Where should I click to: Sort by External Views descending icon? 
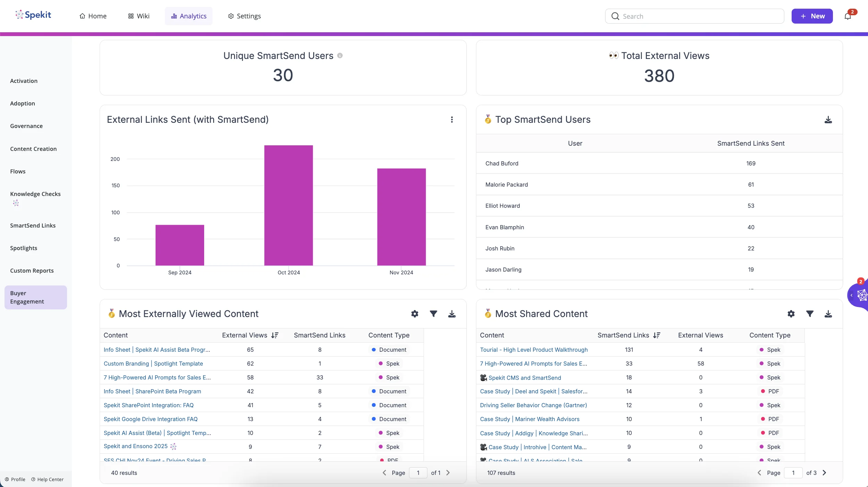tap(275, 335)
